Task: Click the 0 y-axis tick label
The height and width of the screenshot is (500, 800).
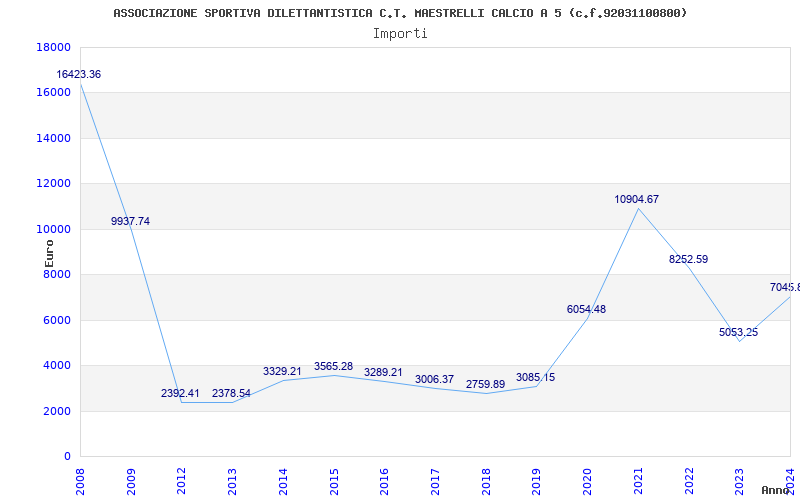Action: click(x=67, y=456)
